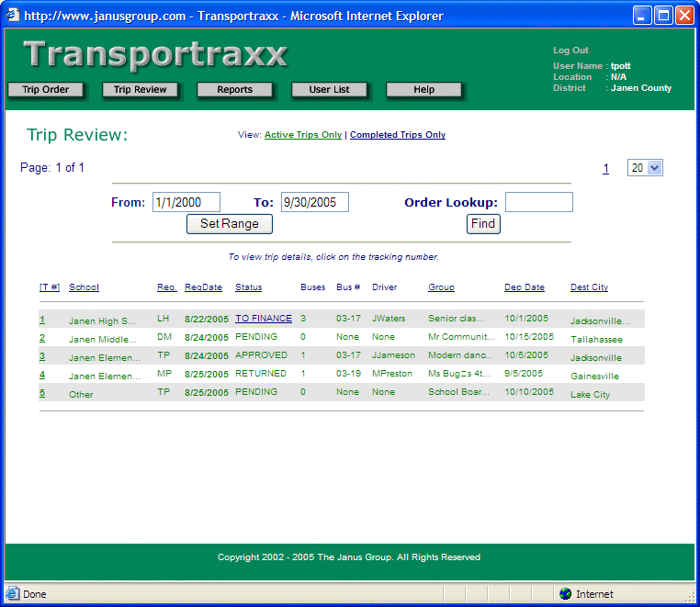Expand the page size dropdown showing 20
The height and width of the screenshot is (607, 700).
(x=645, y=168)
